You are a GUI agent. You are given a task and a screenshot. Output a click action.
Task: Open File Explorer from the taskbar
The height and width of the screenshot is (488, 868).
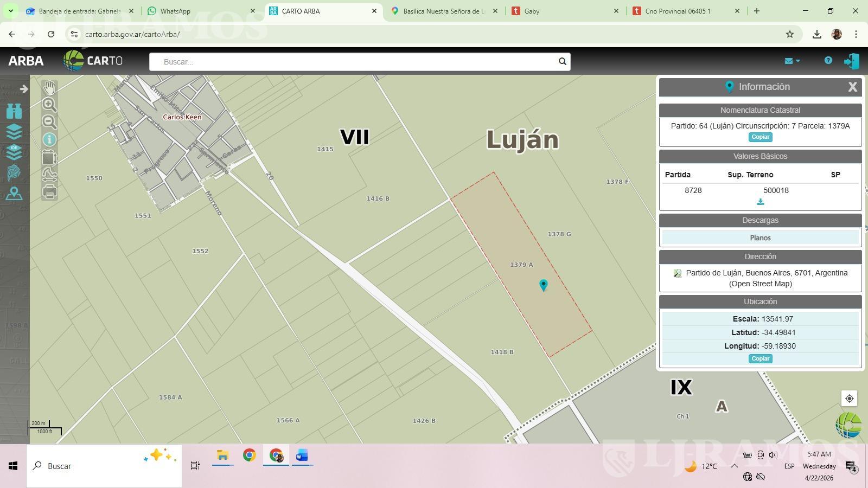[222, 455]
